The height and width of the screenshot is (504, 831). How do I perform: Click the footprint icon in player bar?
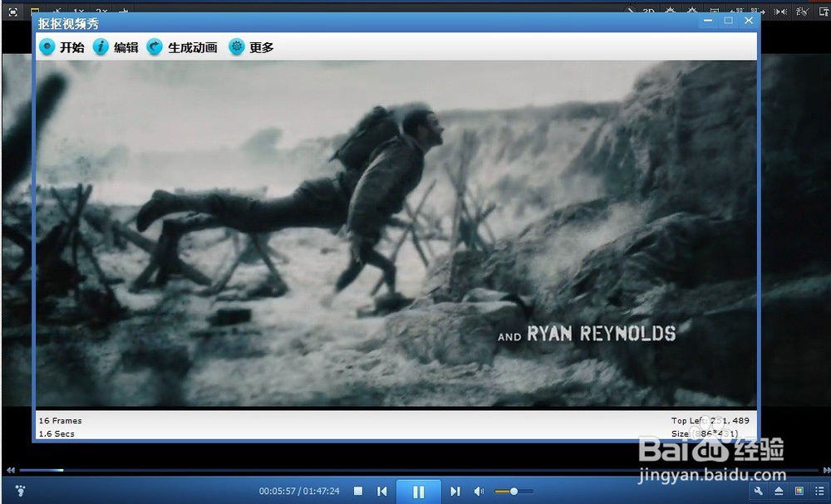click(21, 491)
